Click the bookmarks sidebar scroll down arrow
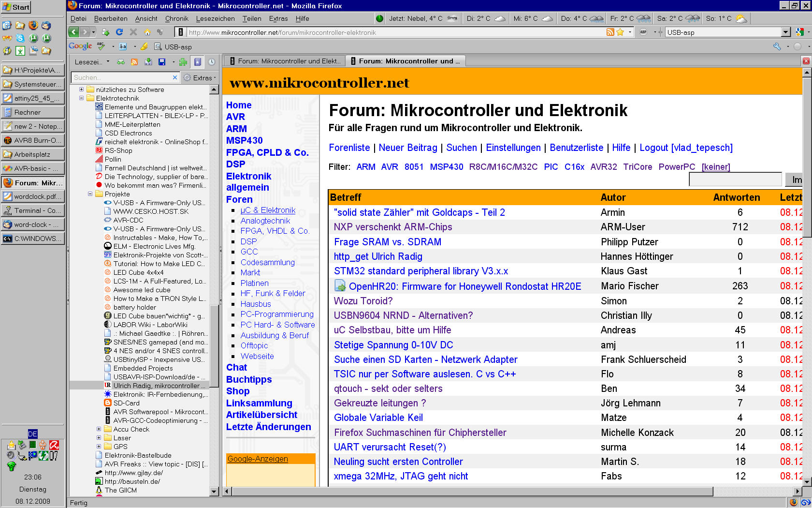 tap(215, 491)
